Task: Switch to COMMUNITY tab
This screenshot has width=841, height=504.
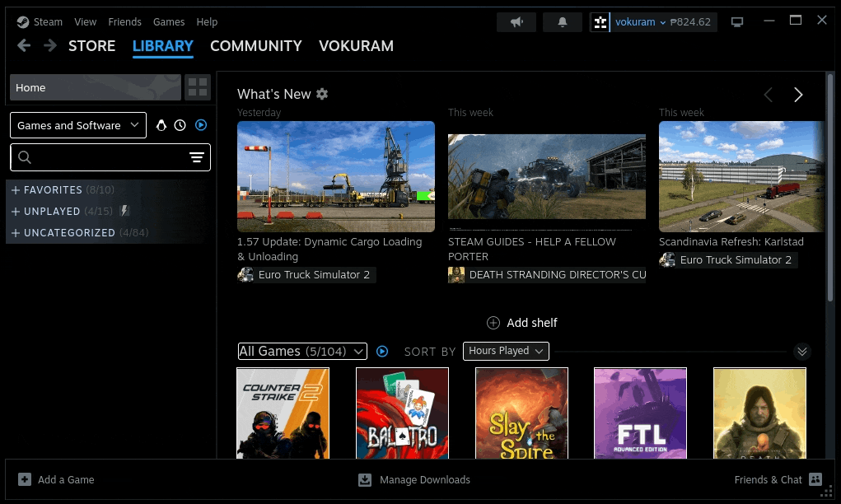Action: pos(256,45)
